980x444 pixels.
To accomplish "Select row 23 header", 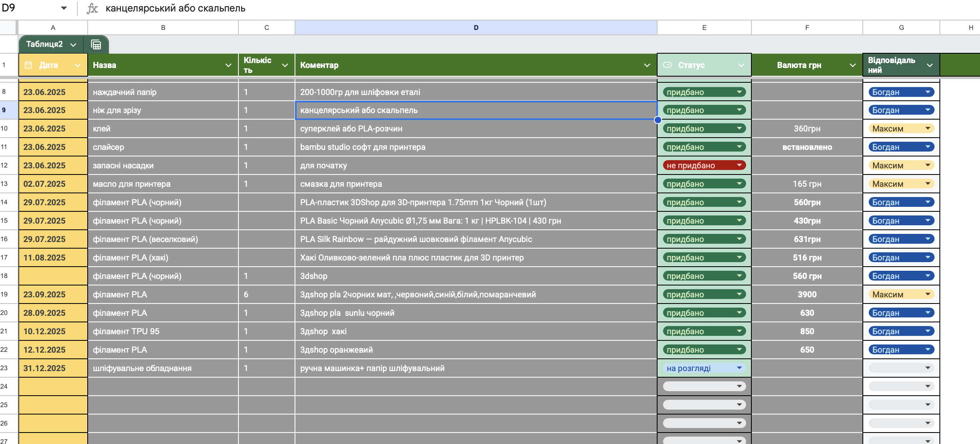I will 8,368.
